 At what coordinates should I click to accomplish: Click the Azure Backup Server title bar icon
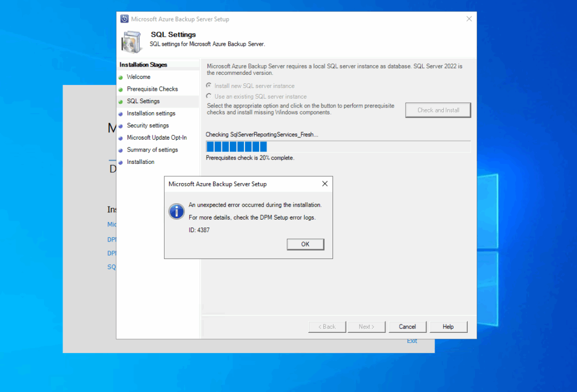pyautogui.click(x=125, y=19)
